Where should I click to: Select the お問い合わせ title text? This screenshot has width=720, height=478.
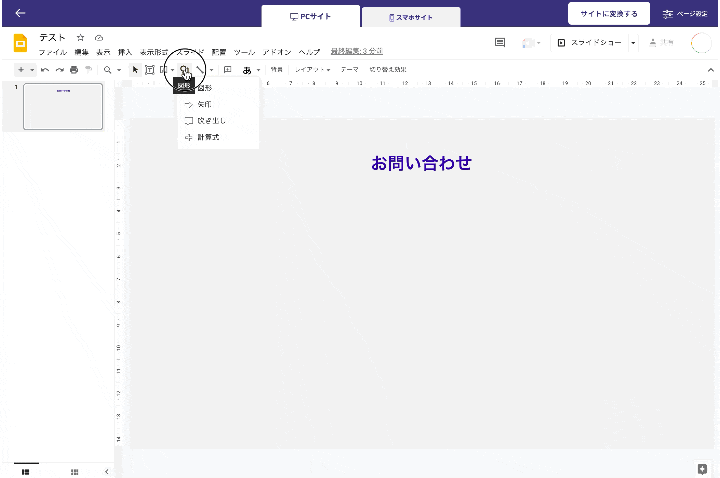click(x=421, y=163)
